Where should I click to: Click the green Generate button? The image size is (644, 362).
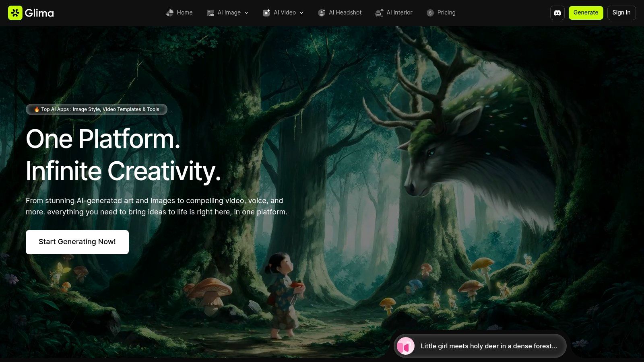click(x=586, y=13)
